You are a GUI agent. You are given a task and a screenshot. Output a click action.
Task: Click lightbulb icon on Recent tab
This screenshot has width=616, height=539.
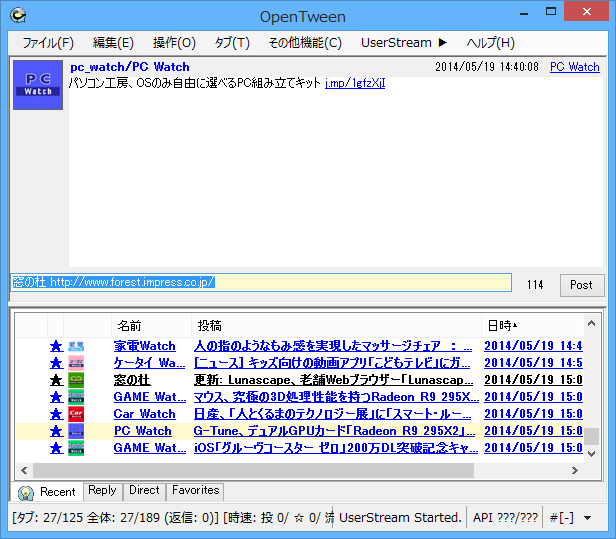pos(26,493)
